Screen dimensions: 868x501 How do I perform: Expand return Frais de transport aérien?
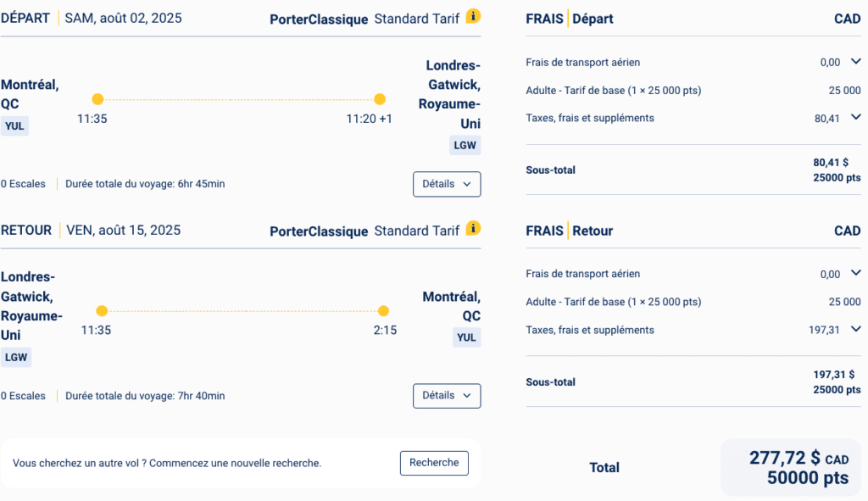coord(855,274)
